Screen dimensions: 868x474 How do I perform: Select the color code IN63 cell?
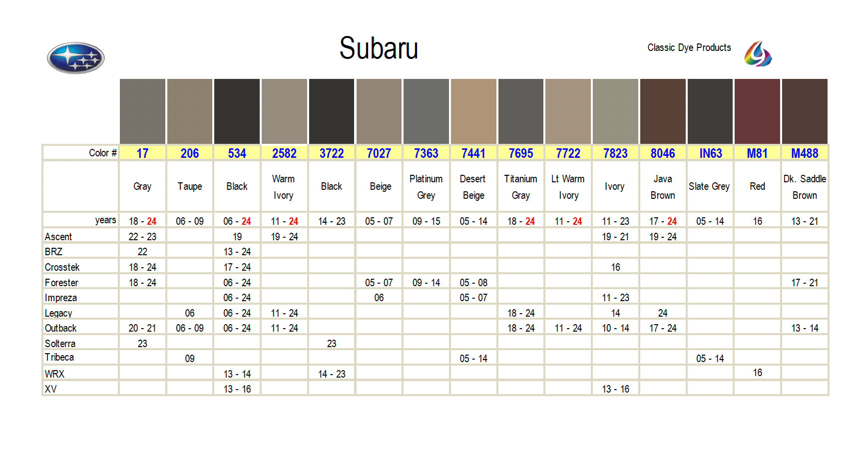(710, 153)
